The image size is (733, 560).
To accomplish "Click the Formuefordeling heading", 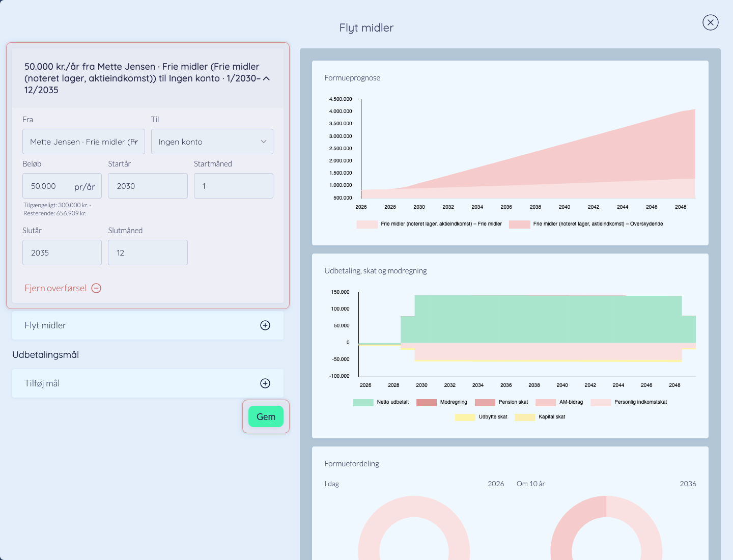I will [x=352, y=464].
